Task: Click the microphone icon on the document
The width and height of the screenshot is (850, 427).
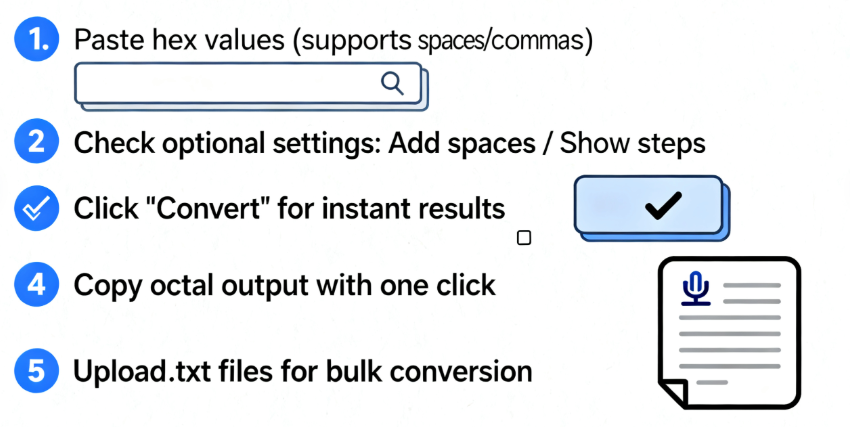Action: click(694, 288)
